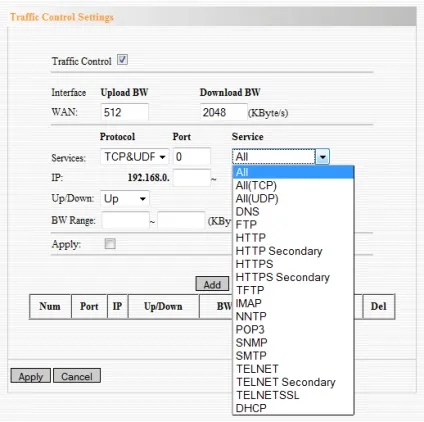Click the Port number input field
This screenshot has width=424, height=422.
pos(192,156)
